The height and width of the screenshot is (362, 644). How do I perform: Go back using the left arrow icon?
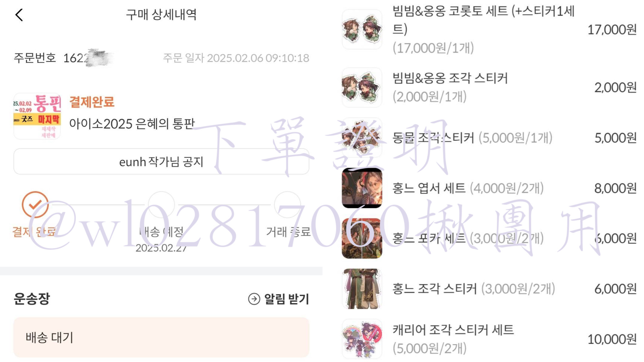pyautogui.click(x=19, y=15)
